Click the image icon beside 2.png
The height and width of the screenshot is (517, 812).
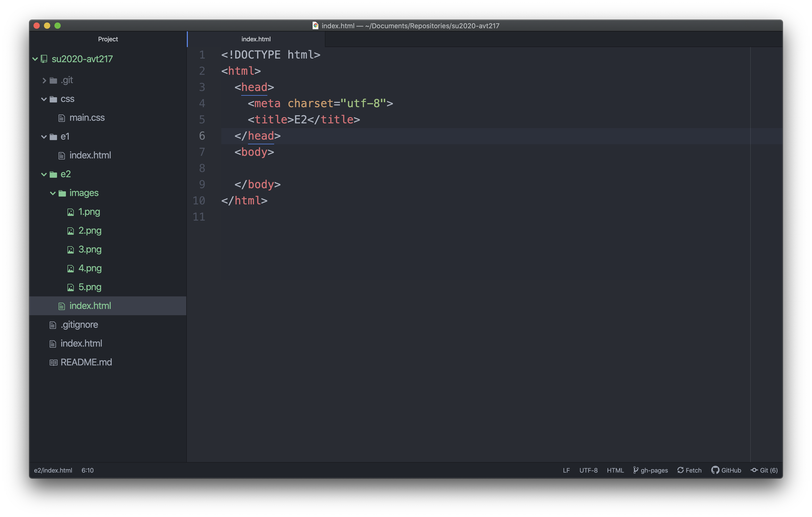(70, 231)
